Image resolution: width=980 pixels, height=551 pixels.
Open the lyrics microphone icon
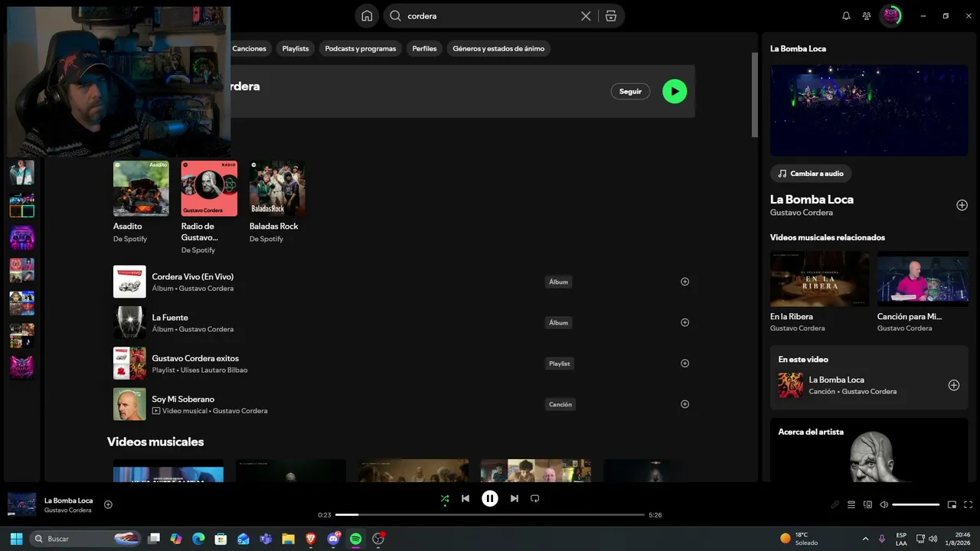click(835, 504)
